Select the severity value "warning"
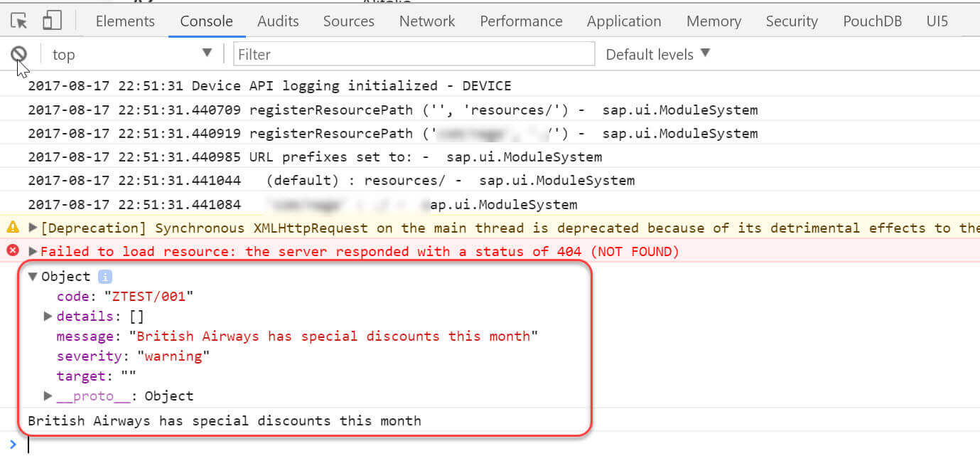 pos(173,356)
